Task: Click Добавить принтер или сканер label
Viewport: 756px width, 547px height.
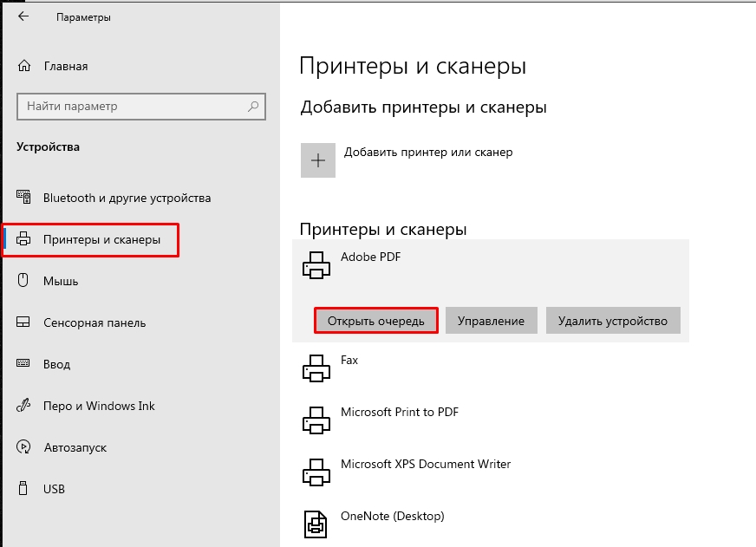Action: [428, 153]
